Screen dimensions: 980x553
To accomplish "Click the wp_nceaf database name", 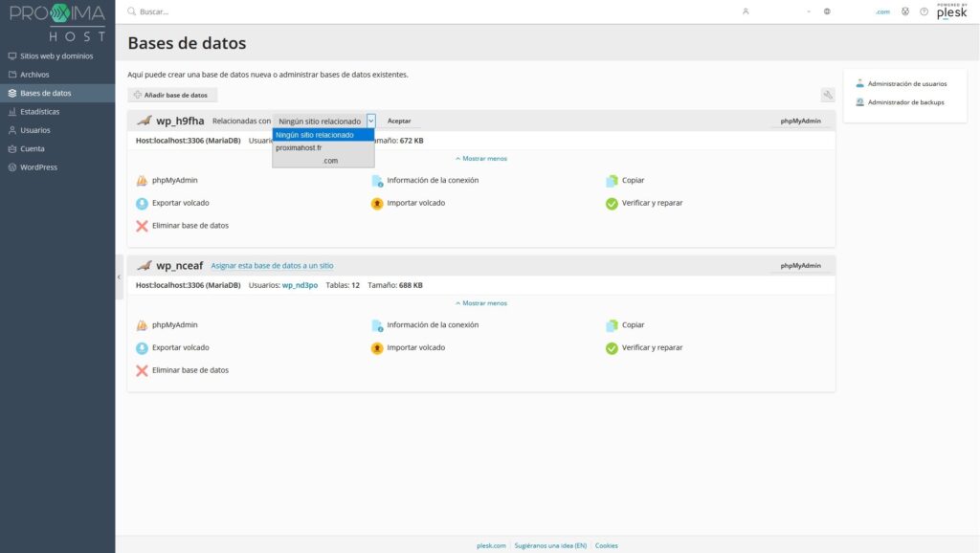I will coord(179,266).
